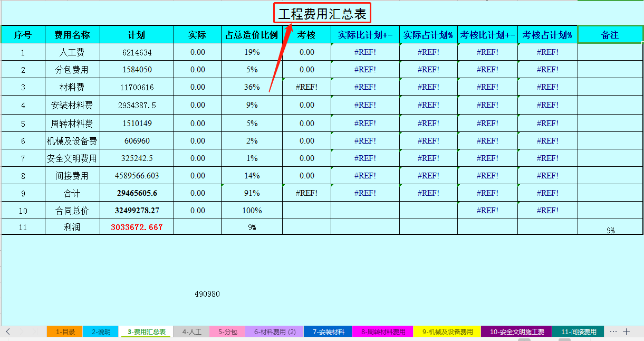Open the 5-分包 worksheet
Screen dimensions: 644x341
[x=227, y=331]
